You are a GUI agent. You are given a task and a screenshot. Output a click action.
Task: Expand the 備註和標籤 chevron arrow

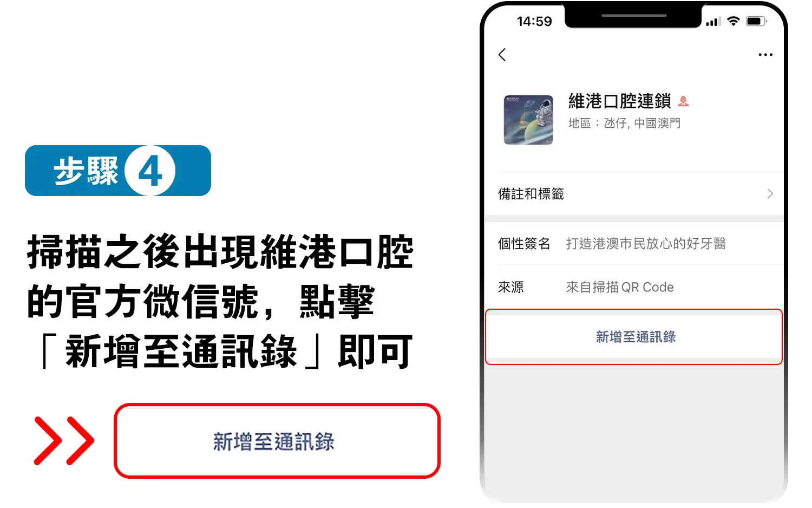[x=770, y=194]
